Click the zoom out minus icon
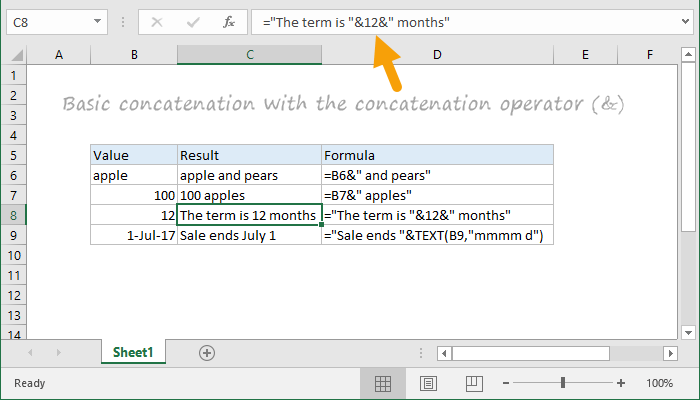Image resolution: width=700 pixels, height=400 pixels. pyautogui.click(x=509, y=383)
